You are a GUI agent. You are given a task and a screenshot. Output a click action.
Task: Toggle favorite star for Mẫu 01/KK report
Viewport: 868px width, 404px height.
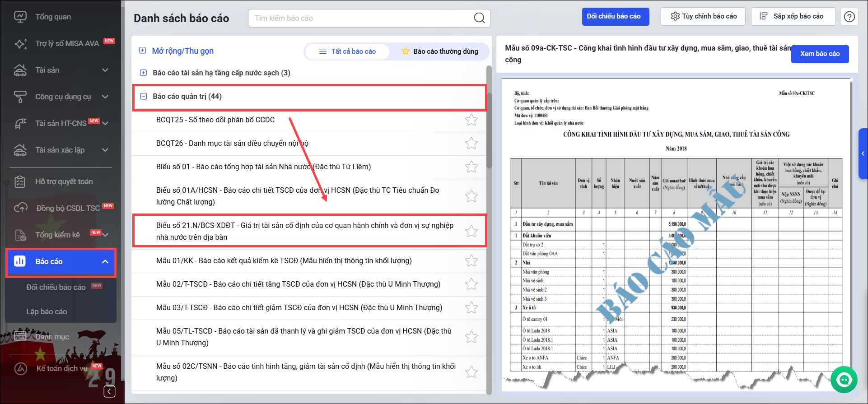[x=471, y=261]
